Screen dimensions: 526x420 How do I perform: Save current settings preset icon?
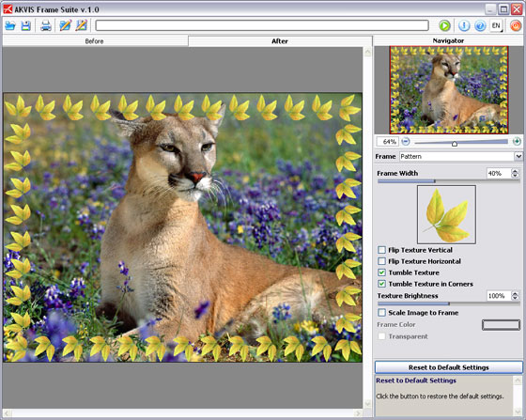pyautogui.click(x=82, y=25)
